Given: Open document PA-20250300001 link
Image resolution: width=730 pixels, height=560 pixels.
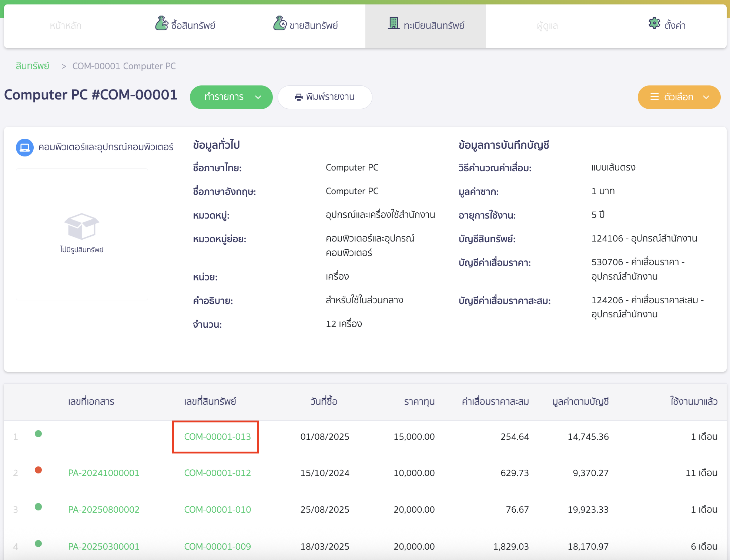Looking at the screenshot, I should click(104, 547).
